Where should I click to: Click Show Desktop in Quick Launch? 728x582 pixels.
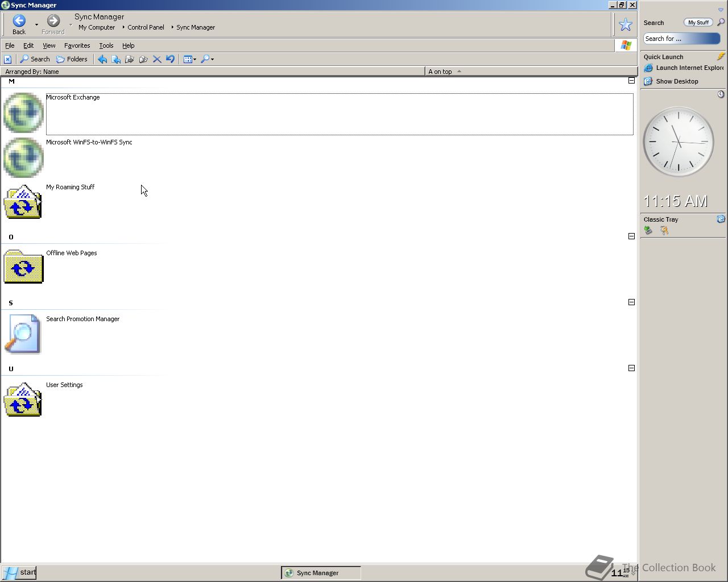pos(671,81)
